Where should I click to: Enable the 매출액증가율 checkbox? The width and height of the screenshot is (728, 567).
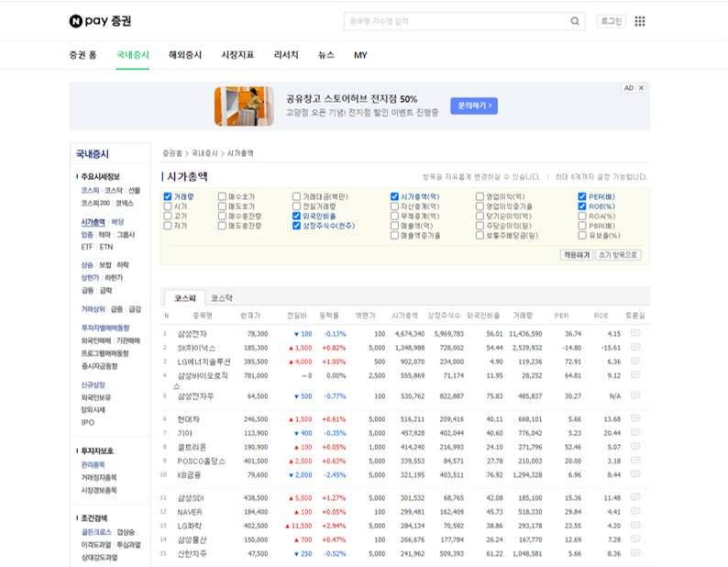(x=394, y=236)
